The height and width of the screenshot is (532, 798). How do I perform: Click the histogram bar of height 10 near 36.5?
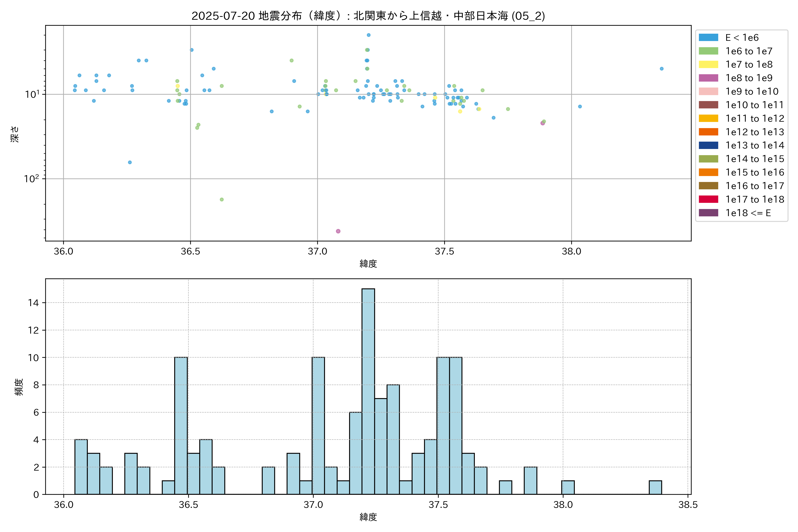[x=181, y=426]
